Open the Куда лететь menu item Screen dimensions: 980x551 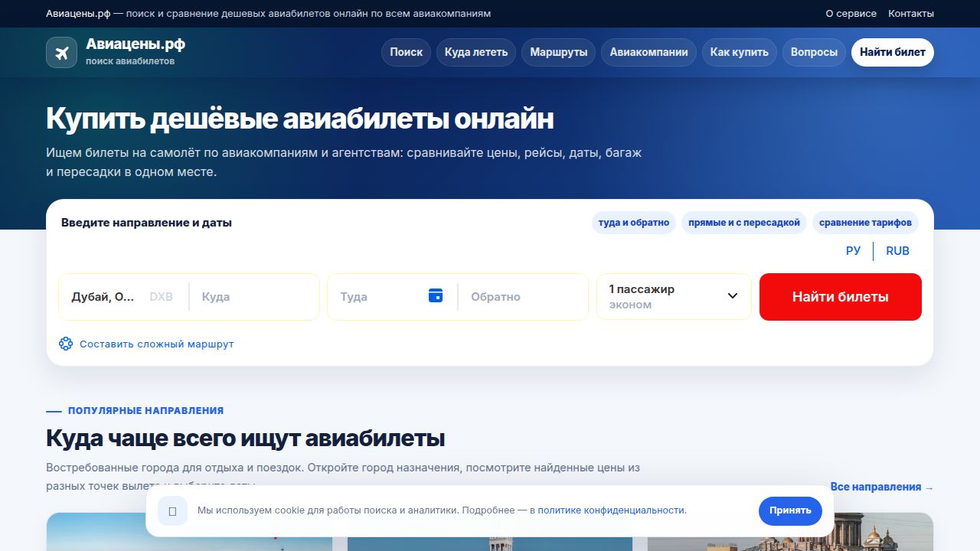(x=476, y=52)
